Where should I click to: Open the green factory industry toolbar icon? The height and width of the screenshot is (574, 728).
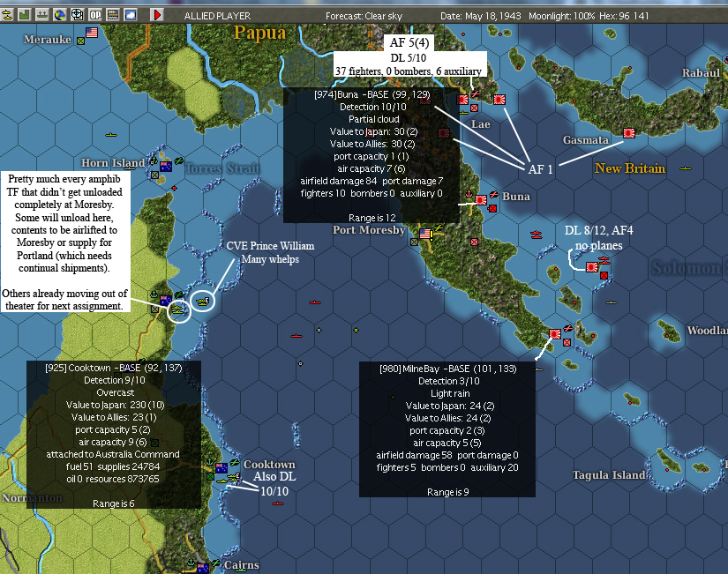tap(24, 15)
